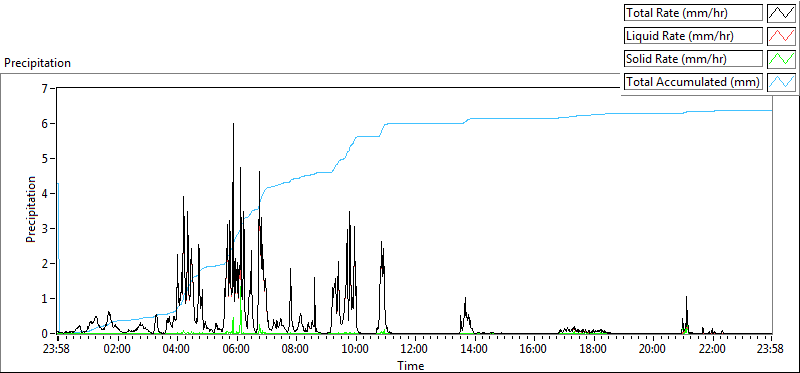Image resolution: width=800 pixels, height=373 pixels.
Task: Click the 14:00 time axis label
Action: pyautogui.click(x=474, y=350)
